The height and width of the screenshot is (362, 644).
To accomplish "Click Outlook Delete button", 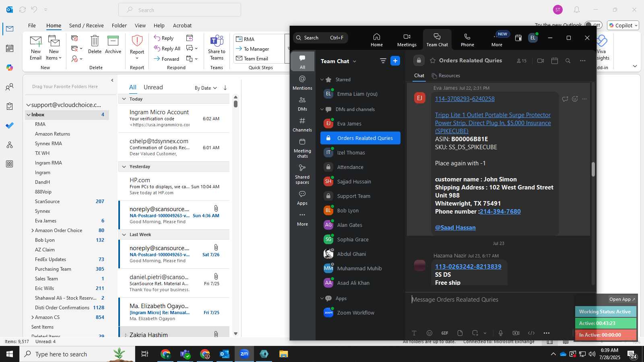I will [95, 45].
